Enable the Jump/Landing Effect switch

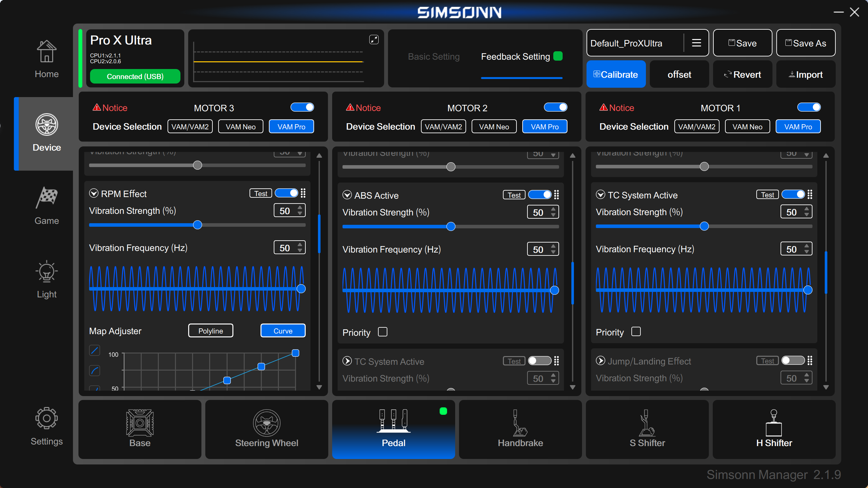pos(793,360)
